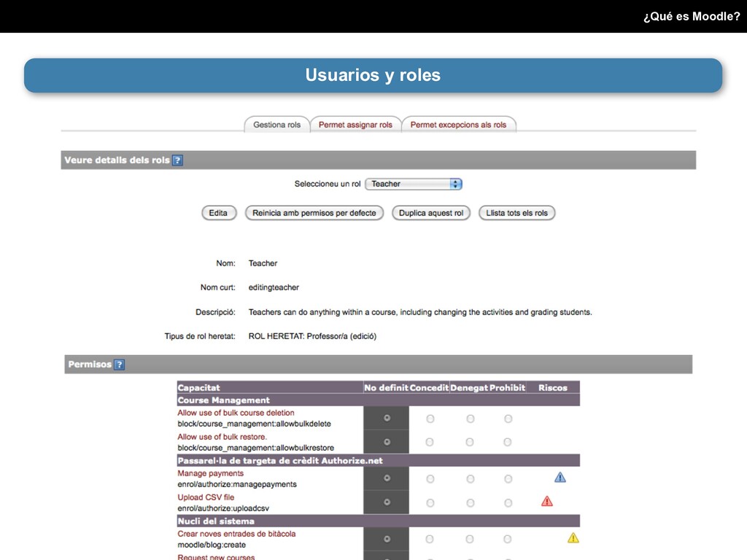Click Passarel·la de targeta de crèdit section row
The width and height of the screenshot is (747, 560).
379,461
